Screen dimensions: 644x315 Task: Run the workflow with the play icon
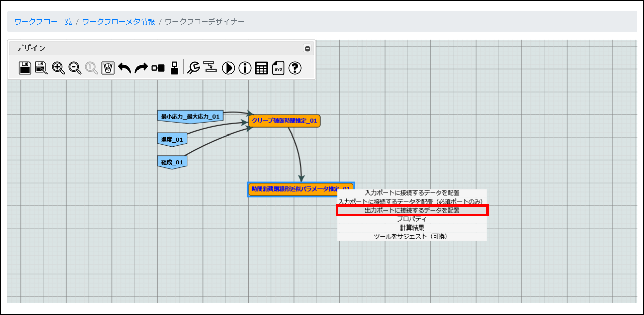point(228,68)
